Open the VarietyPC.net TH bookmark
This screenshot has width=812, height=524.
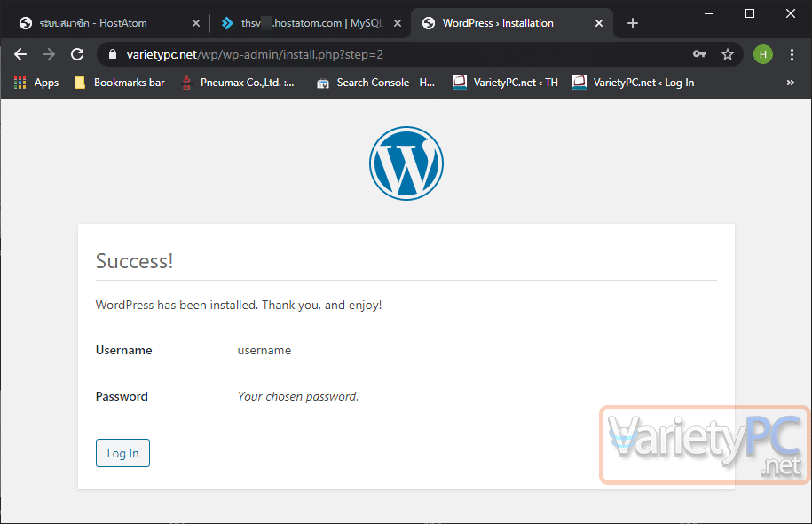506,83
